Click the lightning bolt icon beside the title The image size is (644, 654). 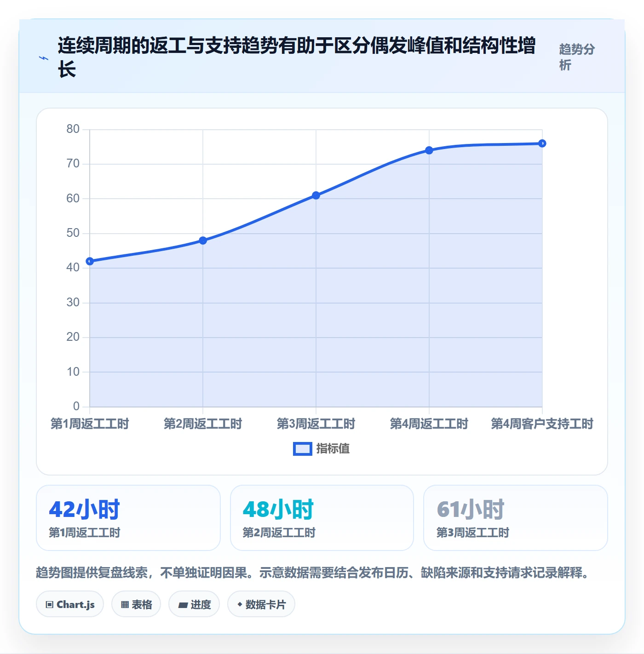44,58
